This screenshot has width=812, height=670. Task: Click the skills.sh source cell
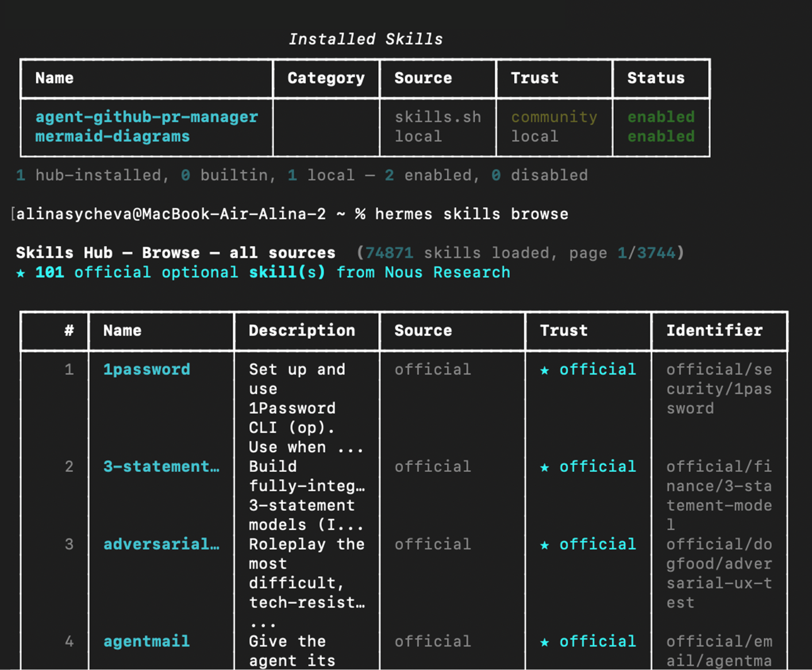[x=437, y=117]
